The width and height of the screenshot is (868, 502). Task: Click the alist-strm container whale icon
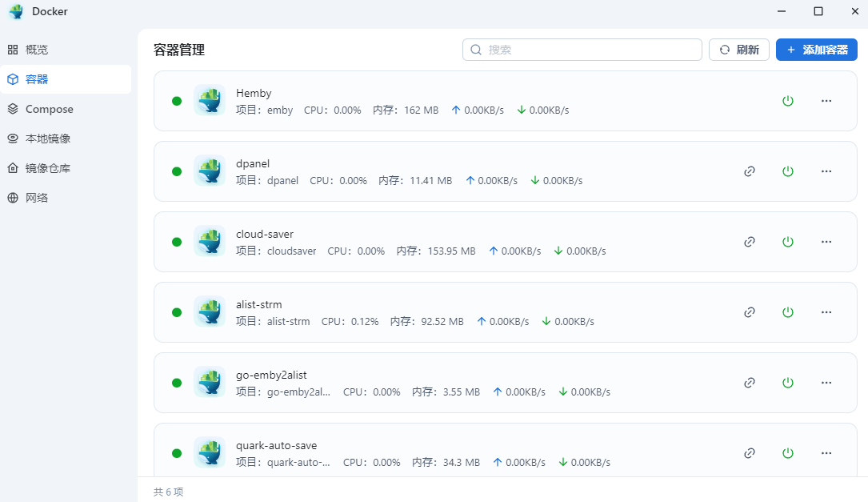point(210,311)
